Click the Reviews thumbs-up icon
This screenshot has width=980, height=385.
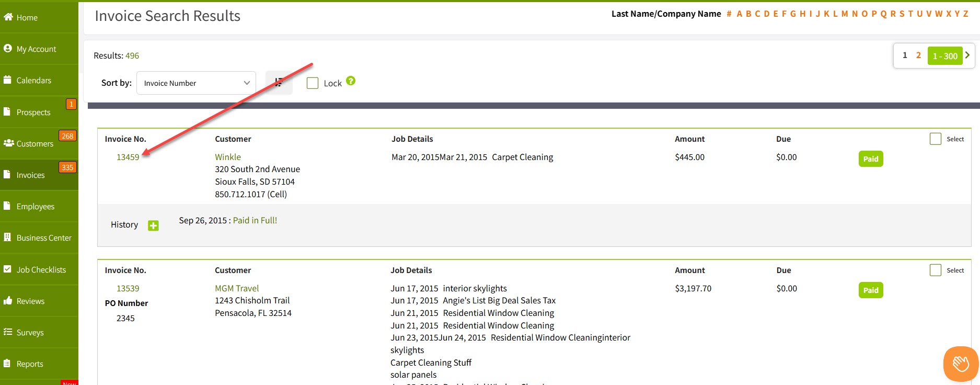(x=8, y=300)
